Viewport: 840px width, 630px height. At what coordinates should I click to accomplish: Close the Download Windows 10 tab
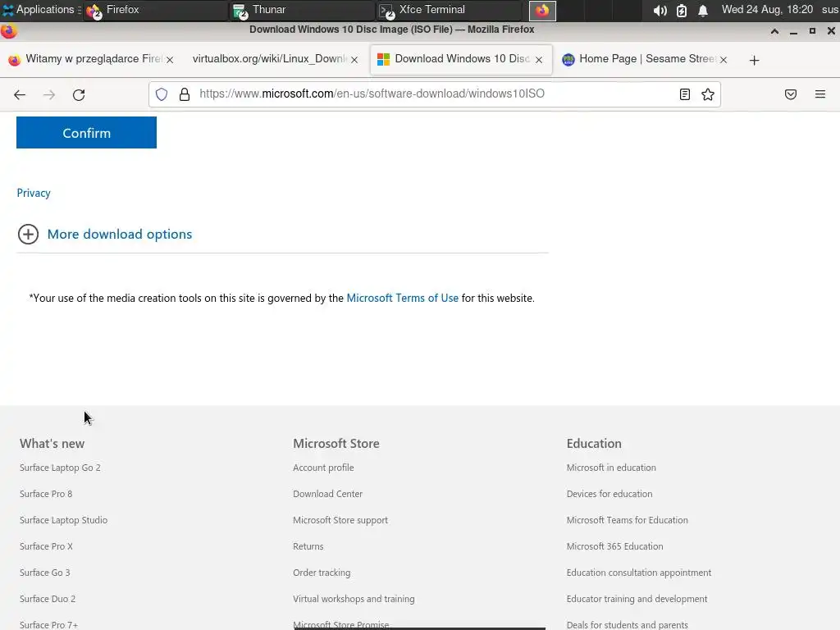pyautogui.click(x=539, y=60)
